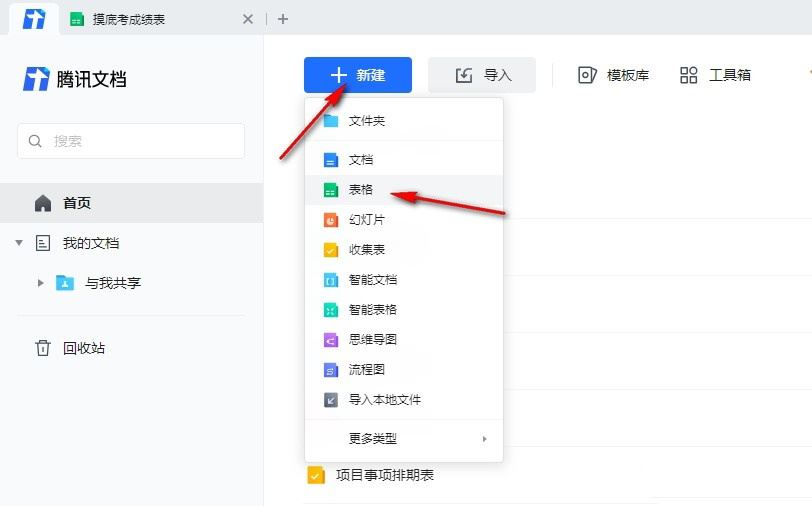Click the 导入 import button
Viewport: 812px width, 506px height.
[482, 75]
